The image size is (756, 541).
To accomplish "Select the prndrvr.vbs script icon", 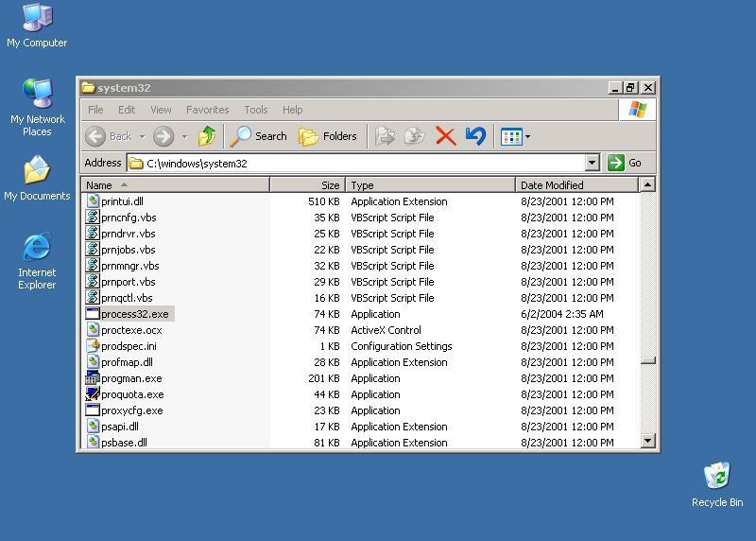I will (93, 233).
